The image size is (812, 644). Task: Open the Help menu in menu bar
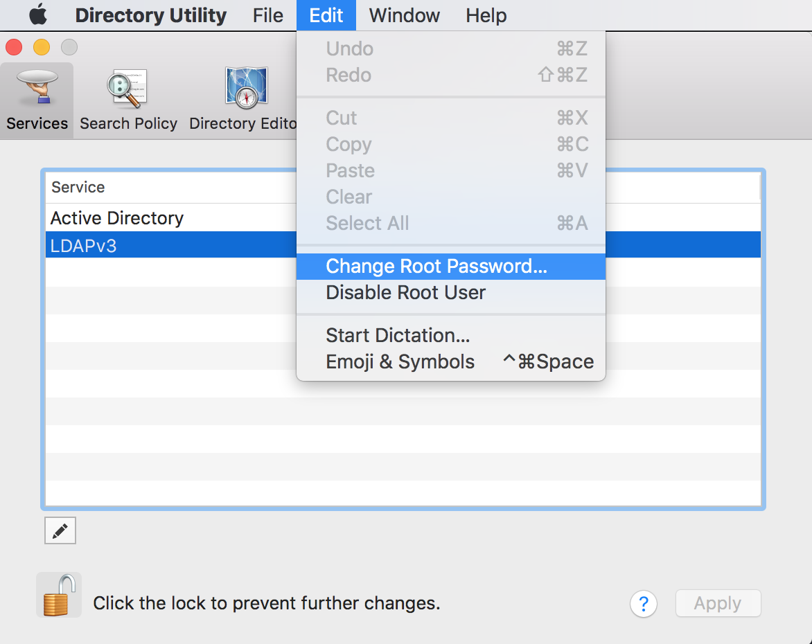click(486, 15)
